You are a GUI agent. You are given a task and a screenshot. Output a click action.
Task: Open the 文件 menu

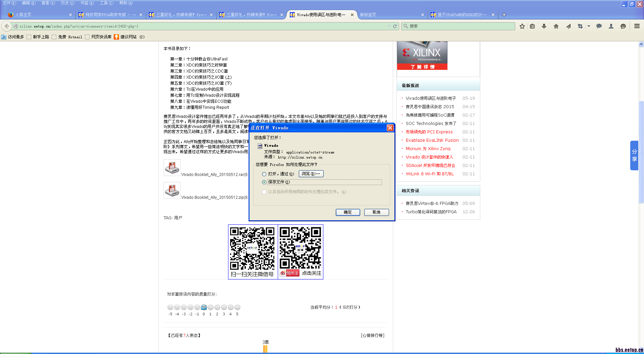point(9,3)
